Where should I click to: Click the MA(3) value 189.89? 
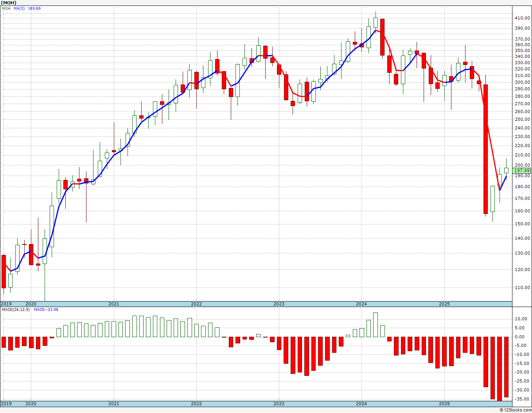34,8
